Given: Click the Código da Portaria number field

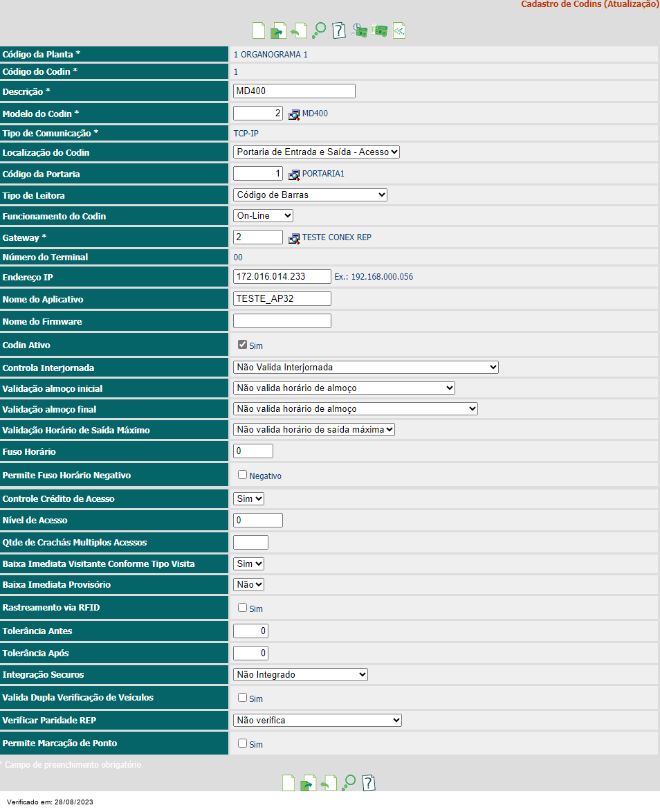Looking at the screenshot, I should [258, 174].
